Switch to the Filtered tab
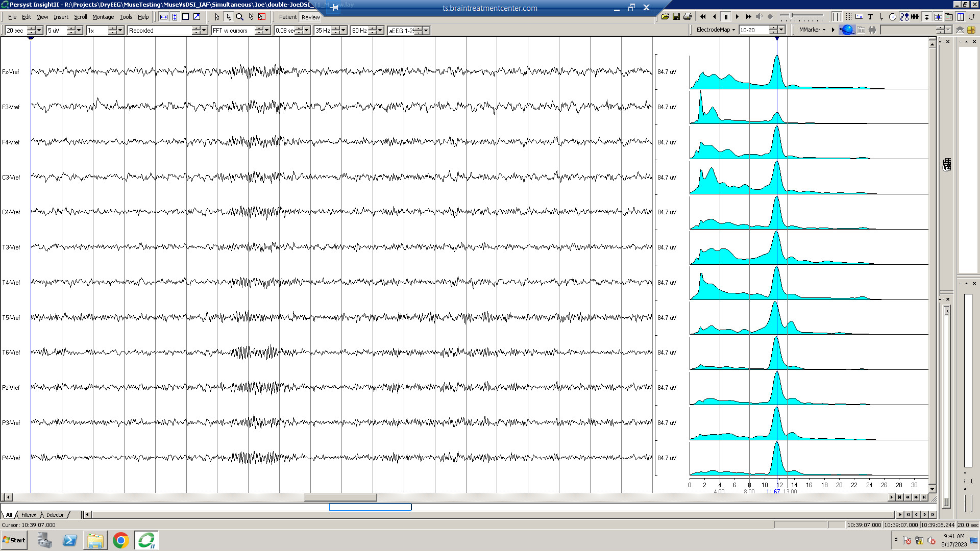980x551 pixels. (29, 515)
